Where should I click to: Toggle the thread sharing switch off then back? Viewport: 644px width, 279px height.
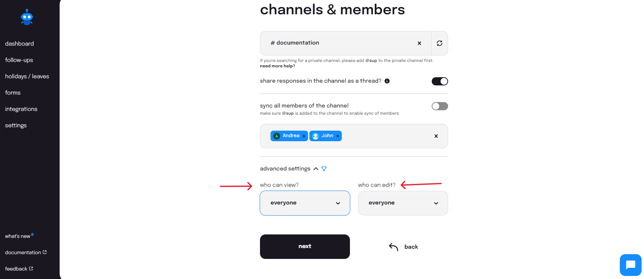pos(440,81)
